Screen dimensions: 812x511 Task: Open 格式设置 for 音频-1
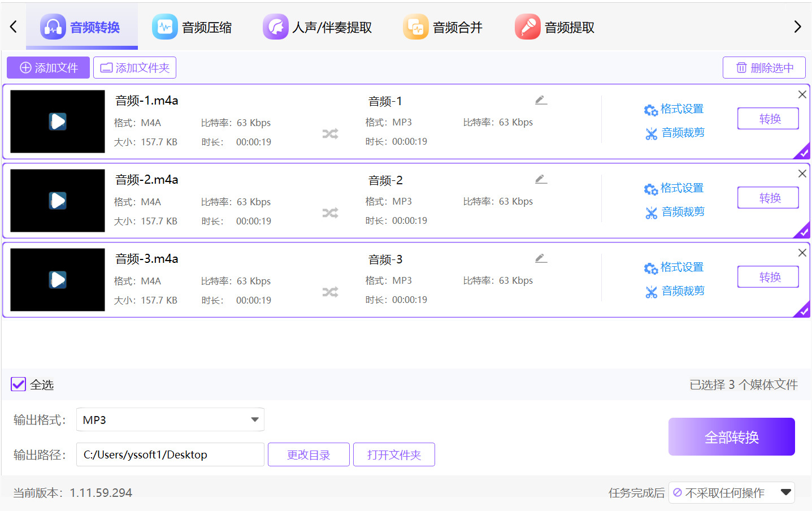tap(674, 109)
